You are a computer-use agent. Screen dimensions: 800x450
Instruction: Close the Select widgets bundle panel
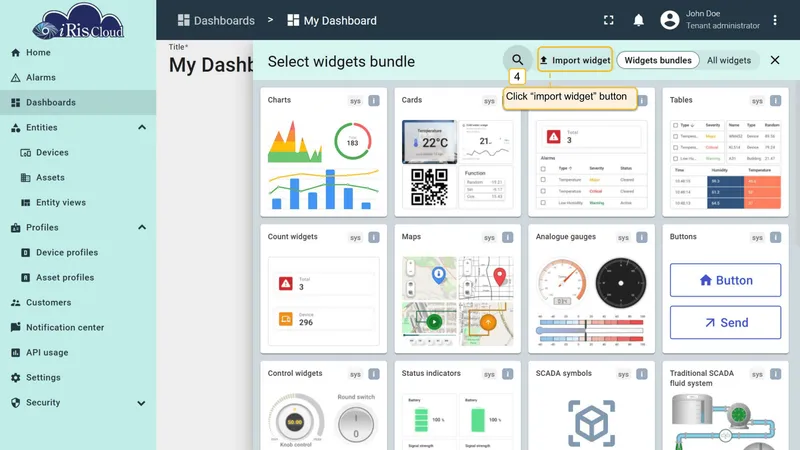point(775,60)
